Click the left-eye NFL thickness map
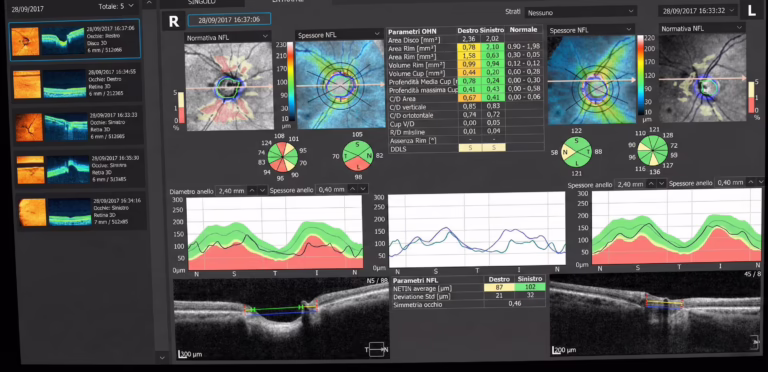This screenshot has height=372, width=768. [x=591, y=80]
